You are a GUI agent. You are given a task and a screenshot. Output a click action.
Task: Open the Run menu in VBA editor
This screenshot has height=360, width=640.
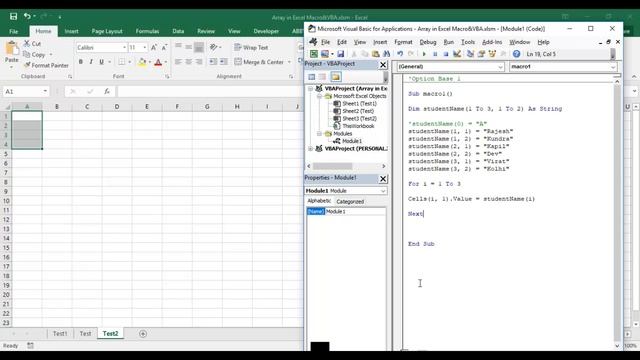click(x=449, y=42)
